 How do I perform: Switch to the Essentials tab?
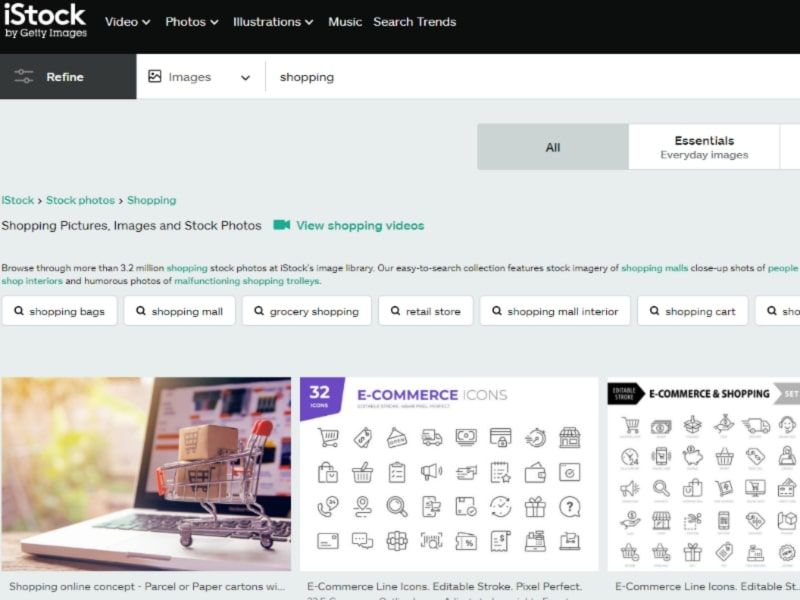704,146
